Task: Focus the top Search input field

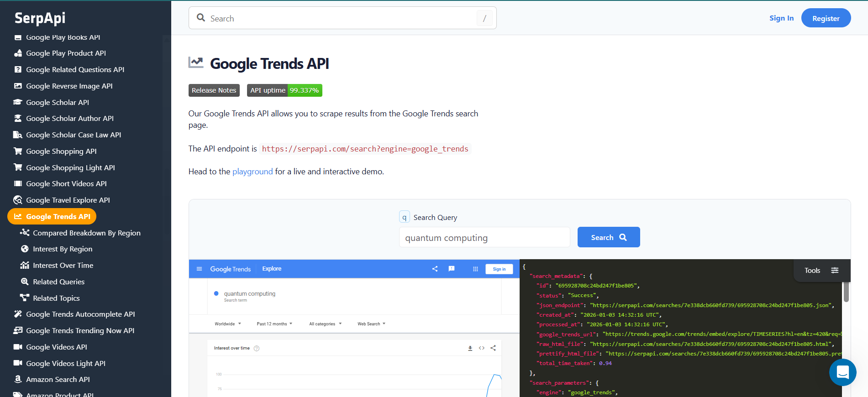Action: 342,18
